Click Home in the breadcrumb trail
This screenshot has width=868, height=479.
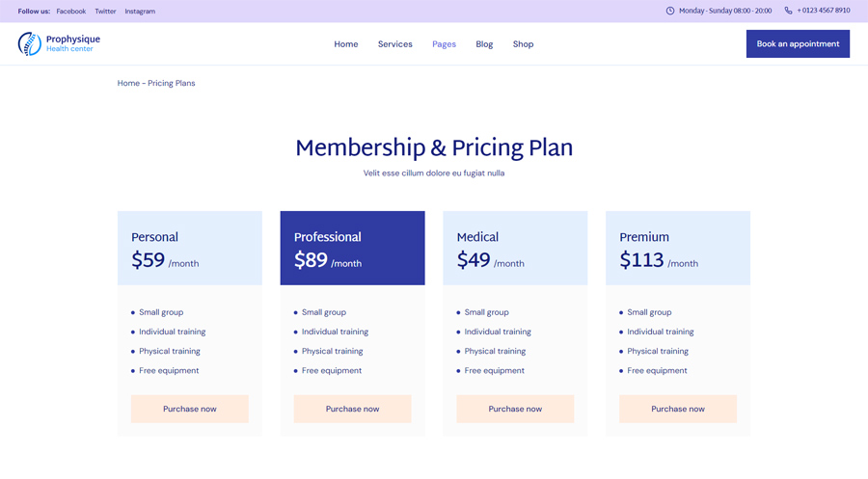click(x=128, y=83)
